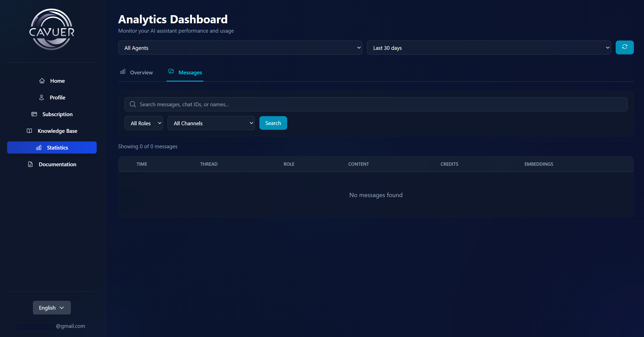
Task: Click the Knowledge Base book icon
Action: point(29,131)
